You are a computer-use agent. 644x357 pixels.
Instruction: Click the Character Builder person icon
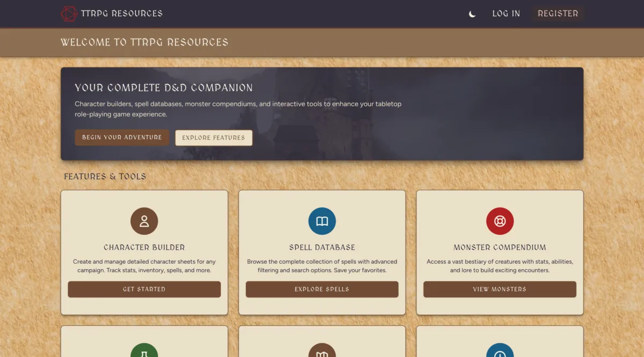[x=144, y=221]
